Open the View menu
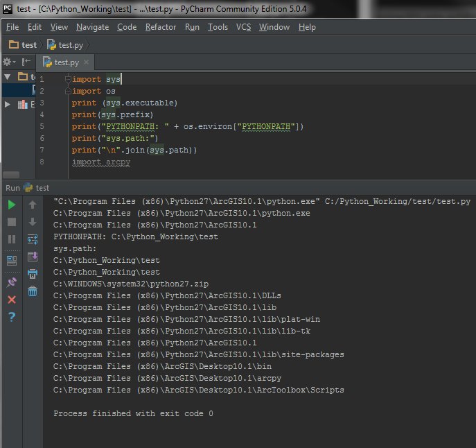476x448 pixels. point(59,27)
